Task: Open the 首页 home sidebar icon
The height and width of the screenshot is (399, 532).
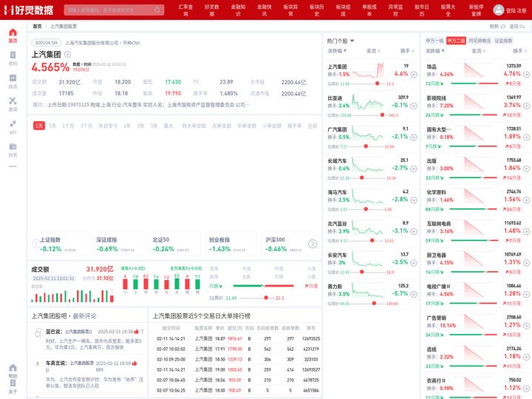Action: (13, 35)
